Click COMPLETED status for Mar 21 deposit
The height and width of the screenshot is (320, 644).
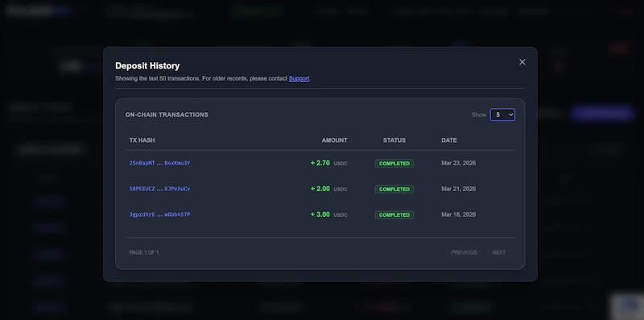click(394, 189)
